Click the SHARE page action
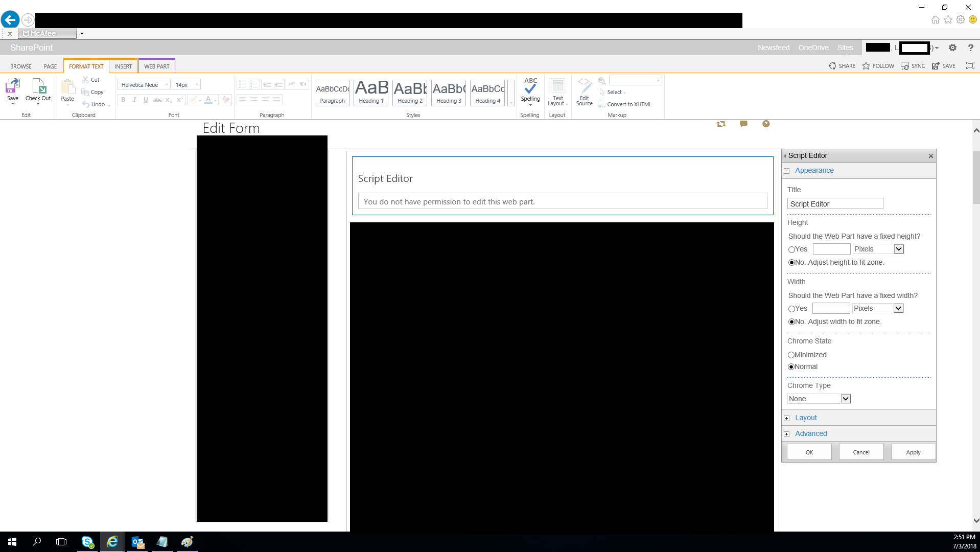The height and width of the screenshot is (552, 980). coord(842,66)
